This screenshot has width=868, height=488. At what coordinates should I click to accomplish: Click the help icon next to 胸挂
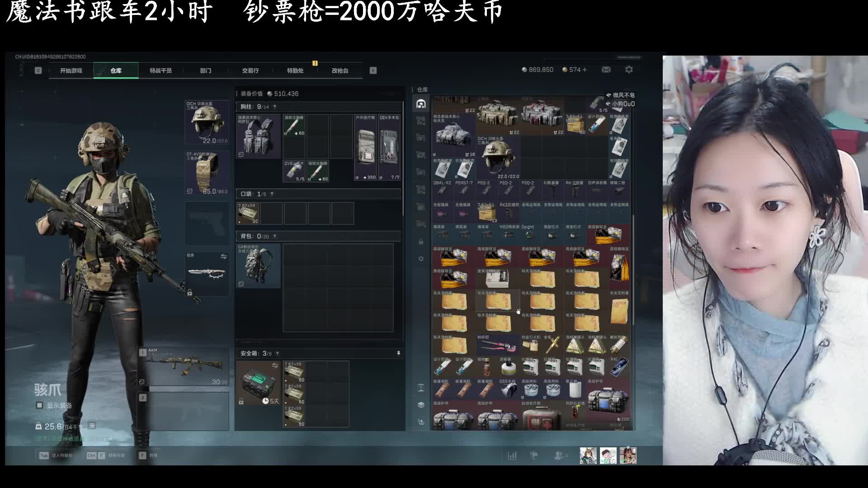tap(274, 107)
